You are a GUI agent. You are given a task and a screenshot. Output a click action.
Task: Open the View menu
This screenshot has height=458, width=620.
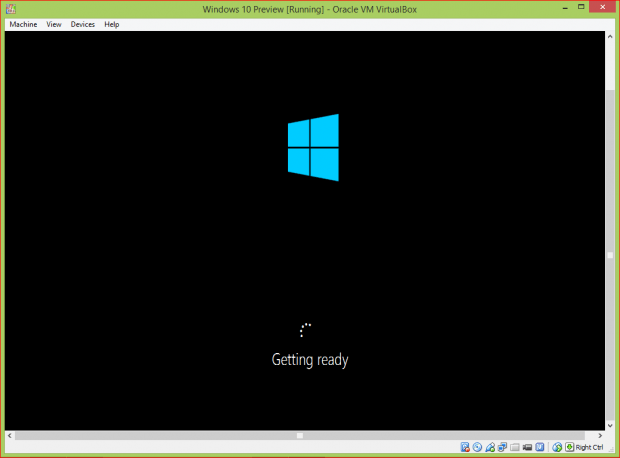54,25
